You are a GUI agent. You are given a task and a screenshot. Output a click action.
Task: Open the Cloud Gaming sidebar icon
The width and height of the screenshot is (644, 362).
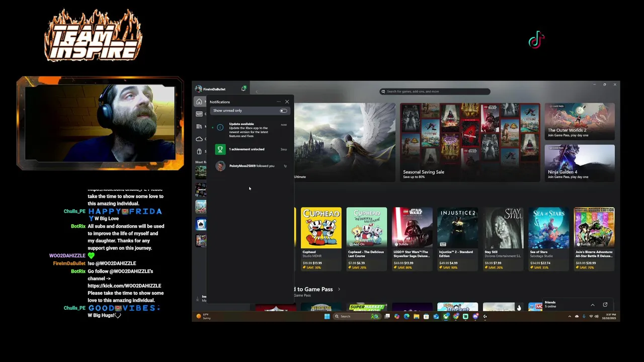[x=199, y=139]
